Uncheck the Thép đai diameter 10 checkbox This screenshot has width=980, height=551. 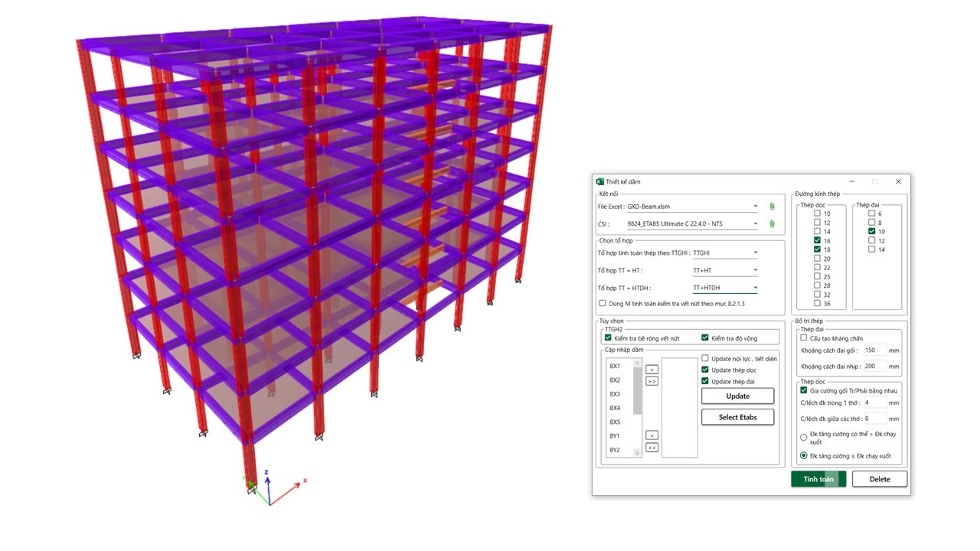pos(871,231)
